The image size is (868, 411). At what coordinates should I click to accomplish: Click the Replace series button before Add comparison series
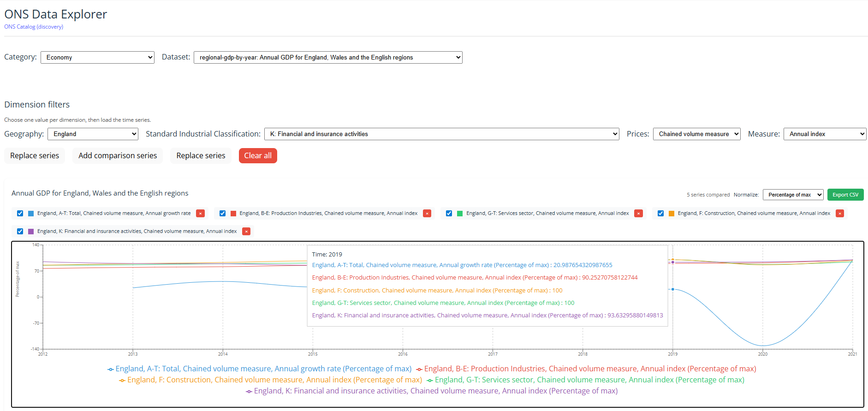35,155
